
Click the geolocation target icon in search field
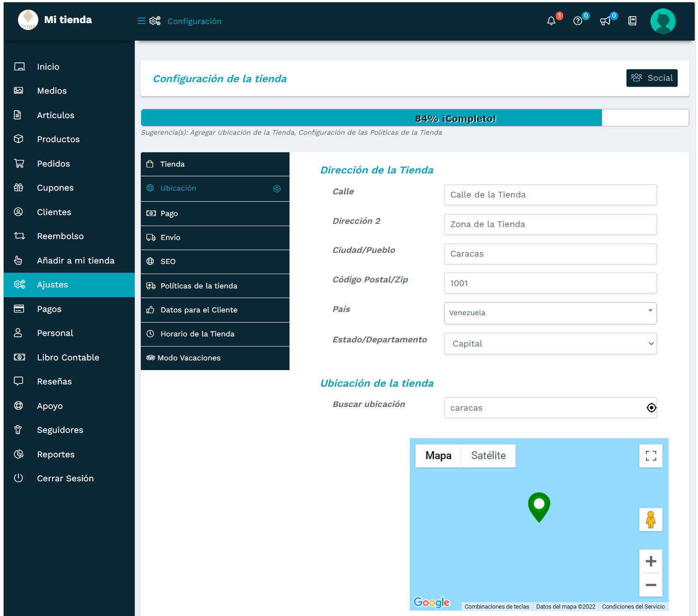651,407
